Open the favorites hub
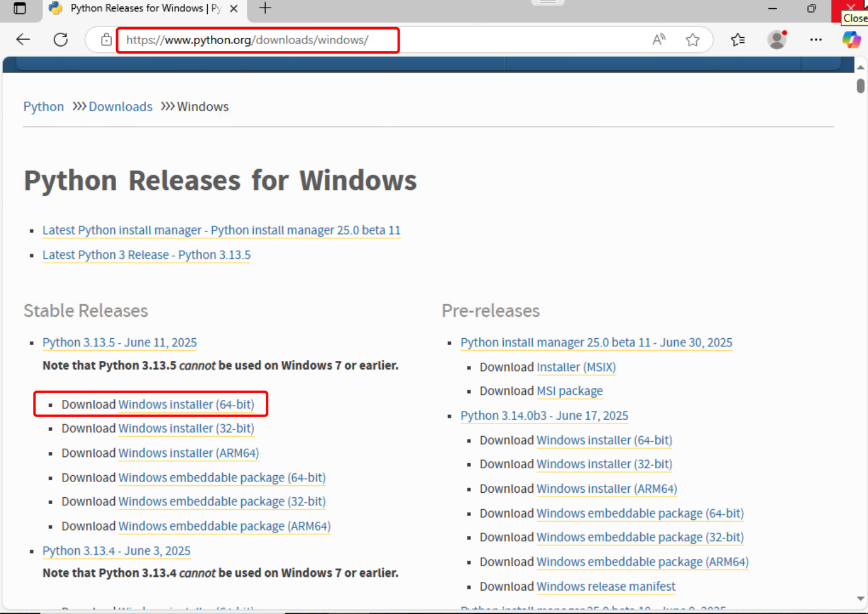Image resolution: width=868 pixels, height=614 pixels. [737, 39]
